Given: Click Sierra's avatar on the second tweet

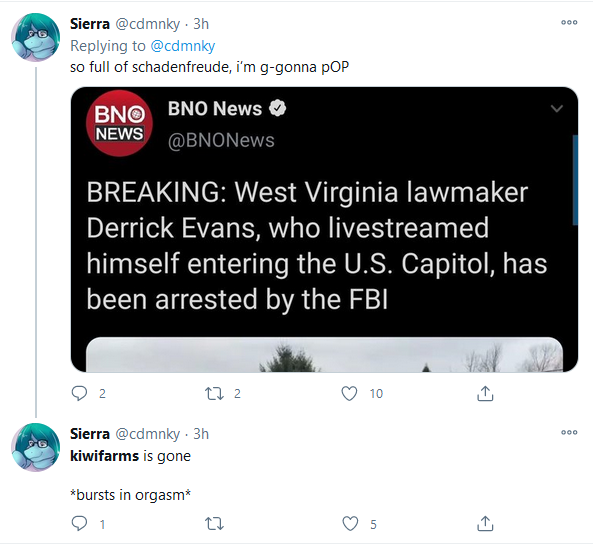Looking at the screenshot, I should 35,447.
